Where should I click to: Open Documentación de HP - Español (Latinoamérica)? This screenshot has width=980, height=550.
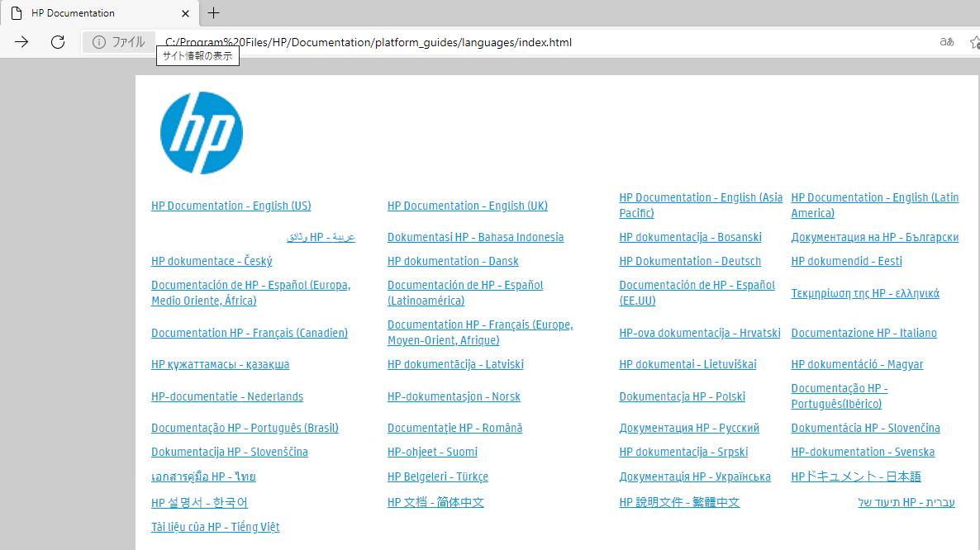tap(465, 293)
